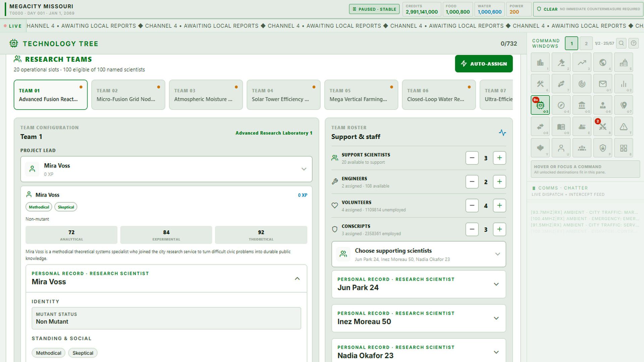Increase engineers count

coord(499,182)
